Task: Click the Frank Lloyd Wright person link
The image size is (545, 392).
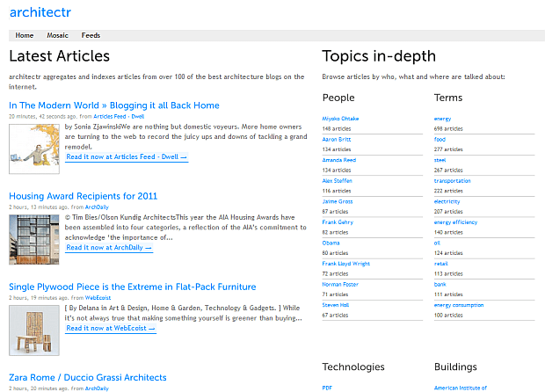Action: tap(346, 264)
